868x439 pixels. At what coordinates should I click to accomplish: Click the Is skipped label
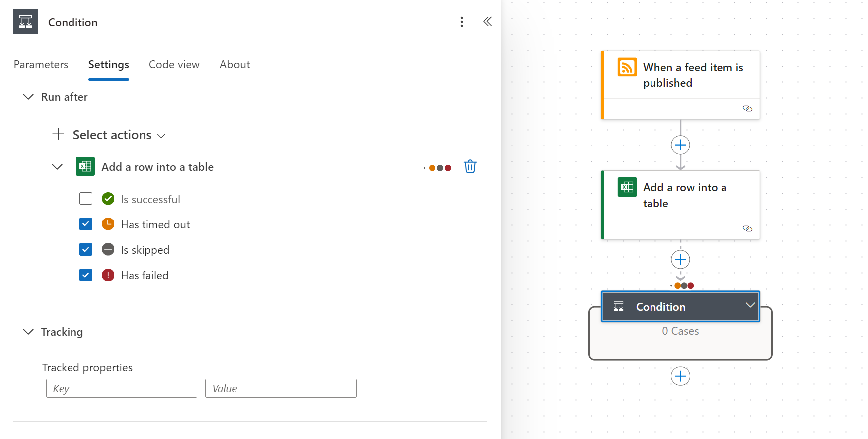click(145, 250)
